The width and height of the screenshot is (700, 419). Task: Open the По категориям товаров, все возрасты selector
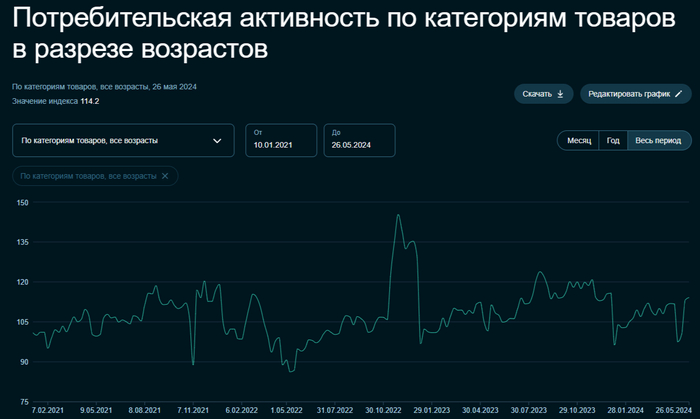tap(122, 141)
